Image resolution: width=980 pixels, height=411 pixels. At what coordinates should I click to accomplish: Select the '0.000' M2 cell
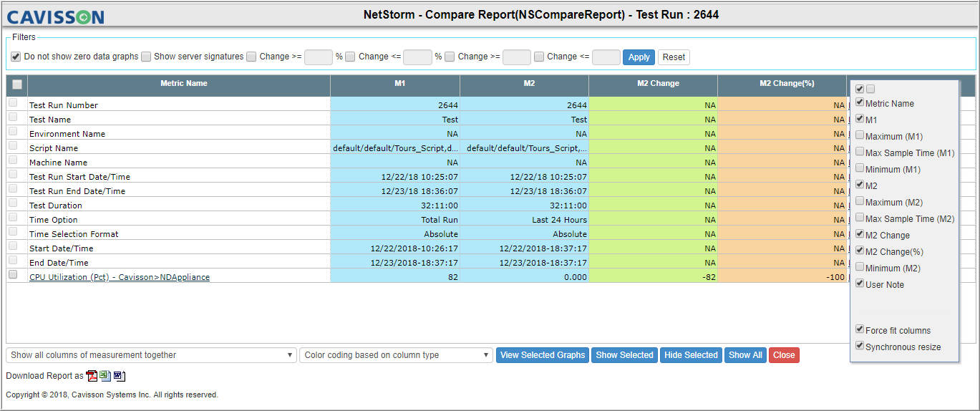(525, 276)
